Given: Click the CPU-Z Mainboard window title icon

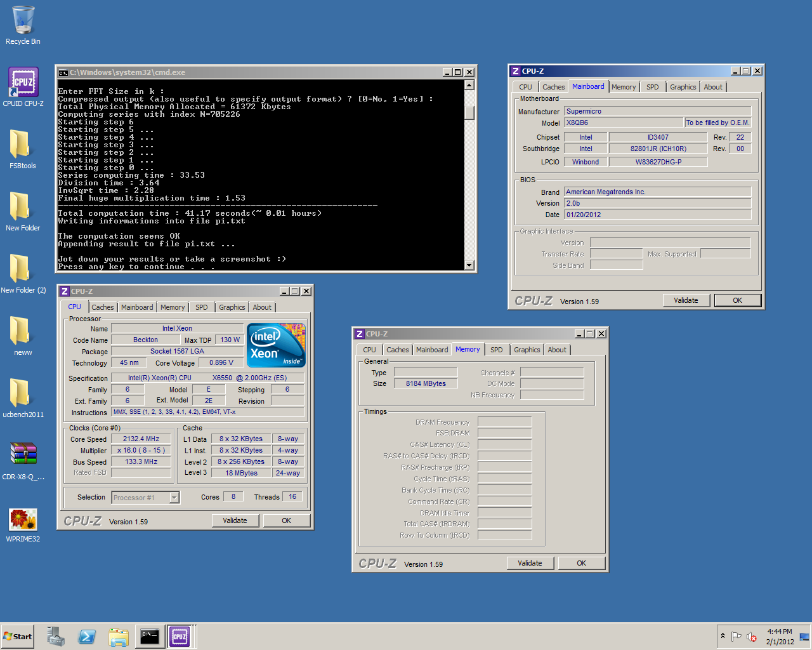Looking at the screenshot, I should 516,71.
